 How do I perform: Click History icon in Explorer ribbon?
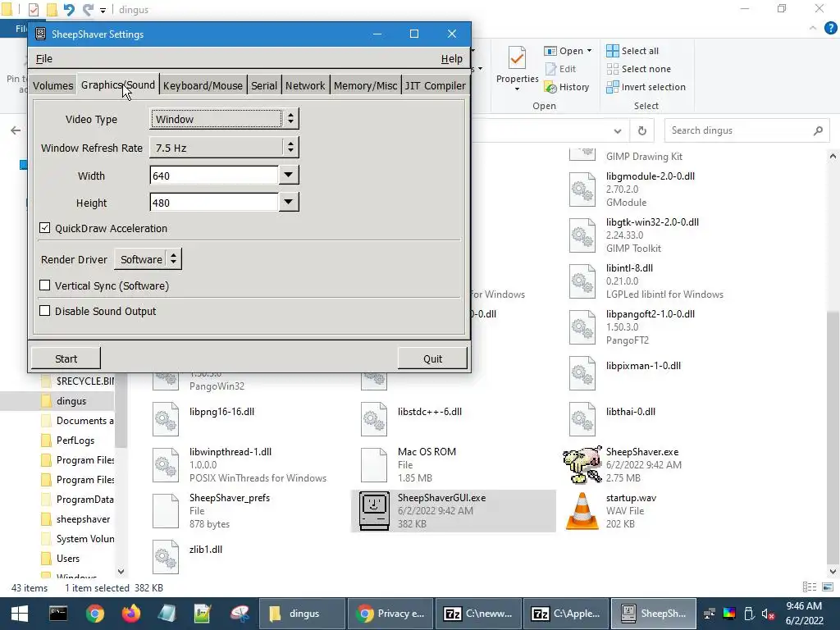pos(550,87)
